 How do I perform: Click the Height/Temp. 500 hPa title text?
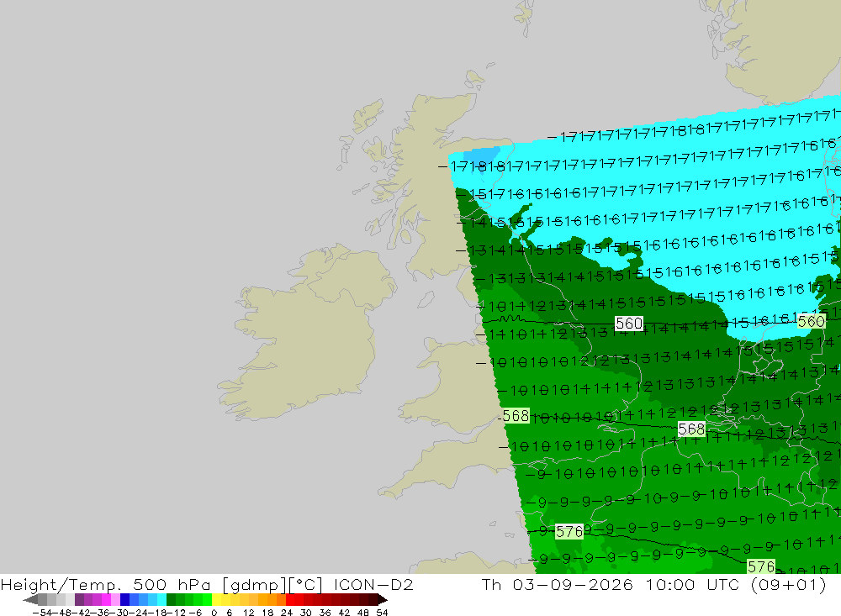(106, 584)
